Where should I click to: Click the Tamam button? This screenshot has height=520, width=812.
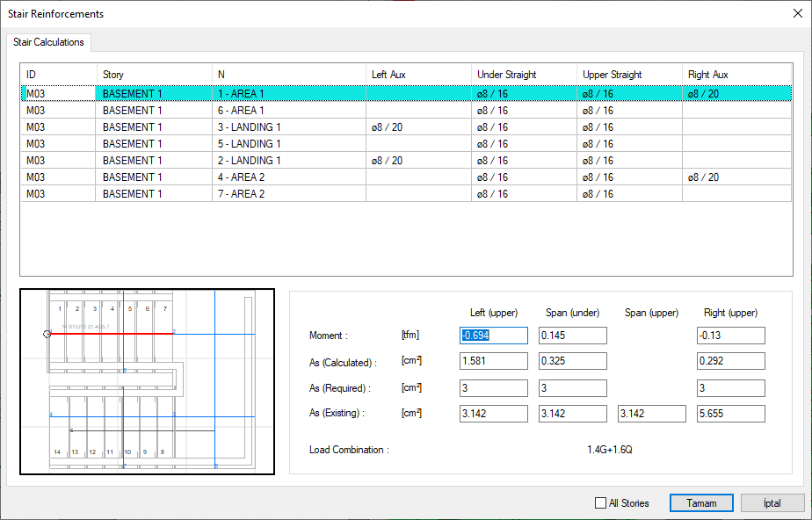coord(701,503)
